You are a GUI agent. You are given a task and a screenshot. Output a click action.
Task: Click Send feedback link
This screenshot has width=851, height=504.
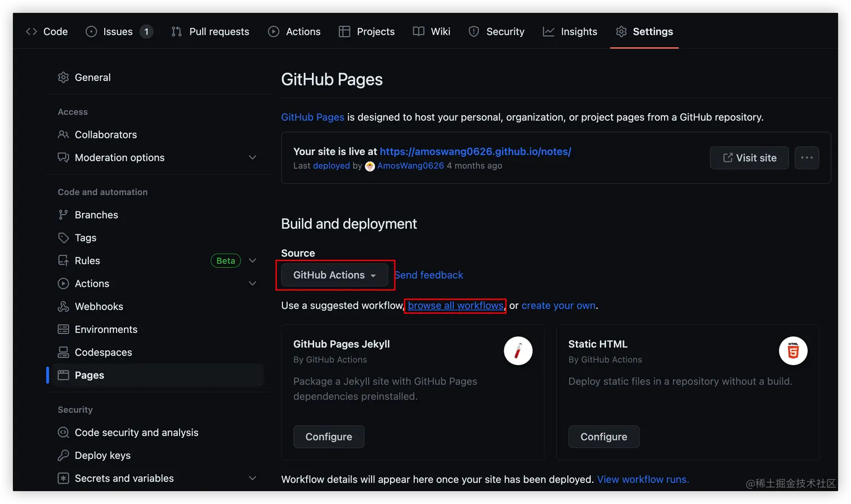(429, 275)
